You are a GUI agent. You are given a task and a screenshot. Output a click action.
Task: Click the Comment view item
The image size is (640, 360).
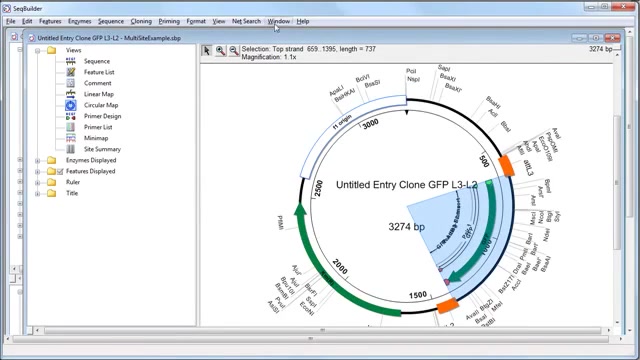tap(98, 83)
